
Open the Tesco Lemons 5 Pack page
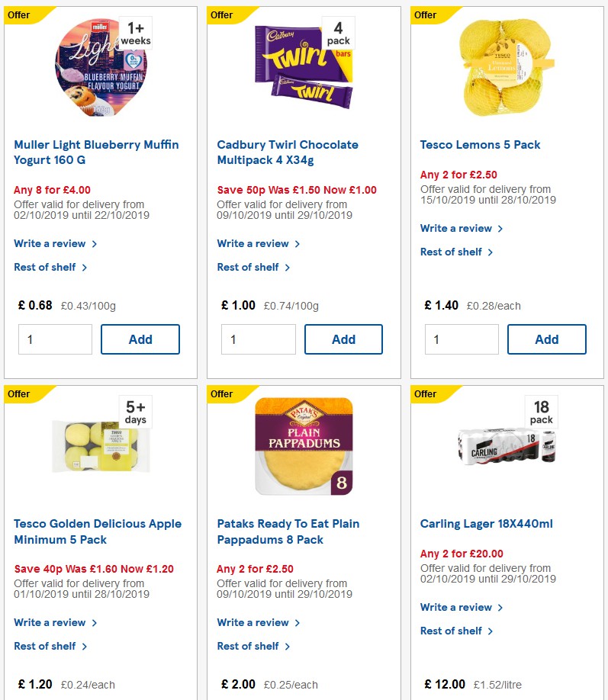tap(480, 144)
